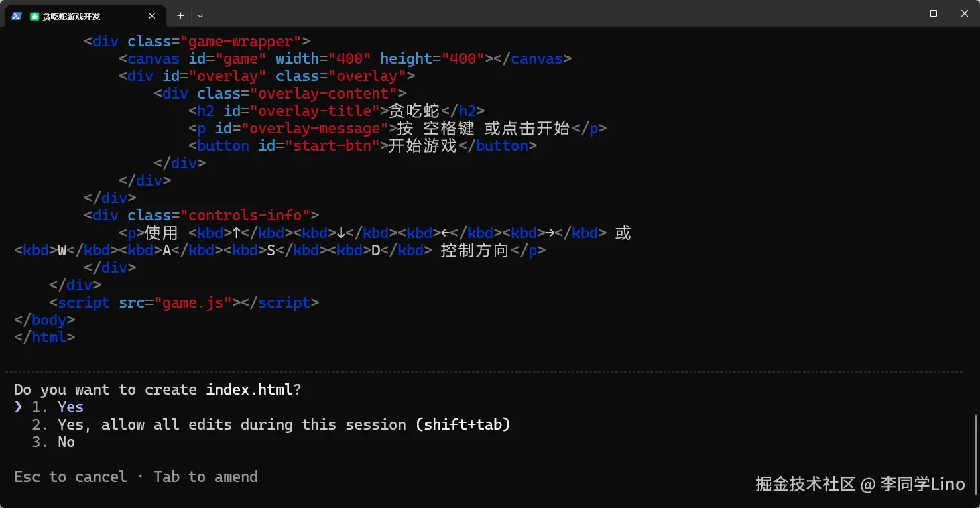Choose option 1 Yes
Image resolution: width=980 pixels, height=508 pixels.
(x=70, y=407)
